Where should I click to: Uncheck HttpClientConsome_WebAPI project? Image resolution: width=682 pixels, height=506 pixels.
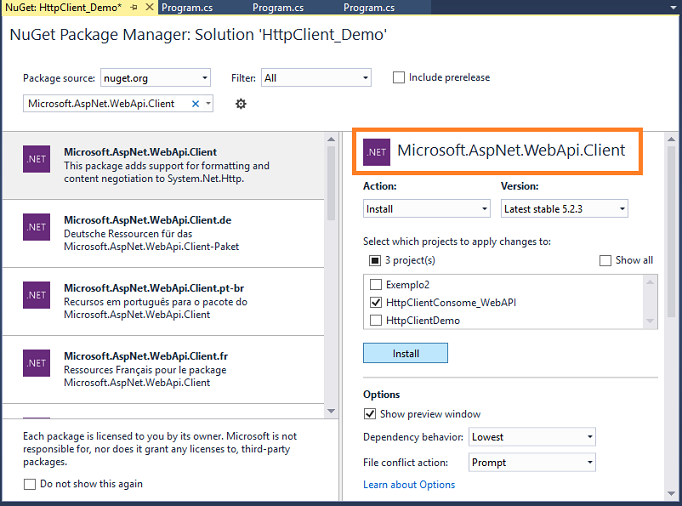click(x=376, y=302)
